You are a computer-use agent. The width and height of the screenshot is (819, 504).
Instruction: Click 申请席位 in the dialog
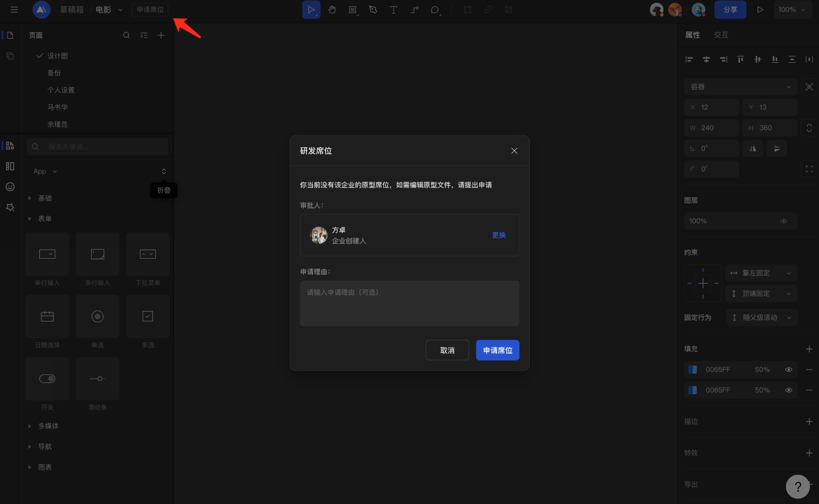pyautogui.click(x=497, y=350)
